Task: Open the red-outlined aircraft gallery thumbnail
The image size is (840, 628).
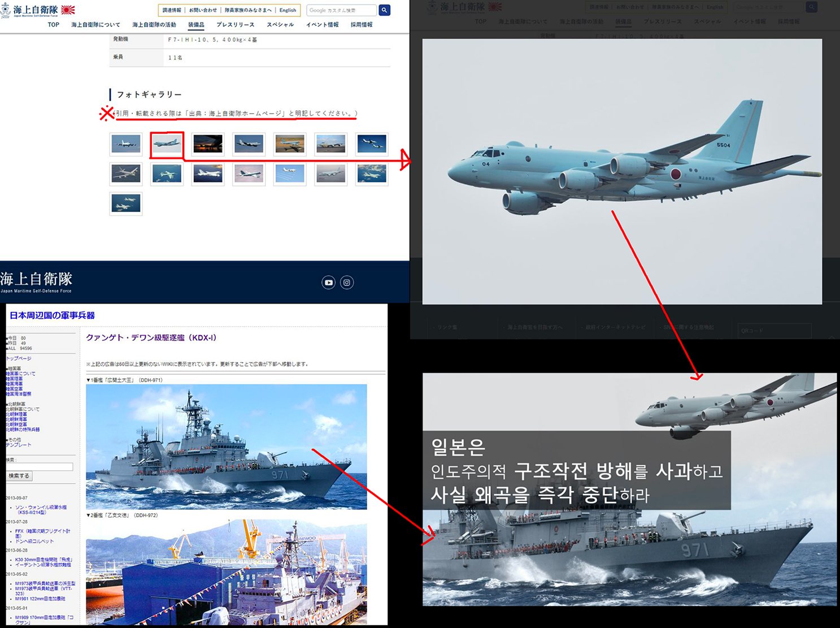Action: 167,145
